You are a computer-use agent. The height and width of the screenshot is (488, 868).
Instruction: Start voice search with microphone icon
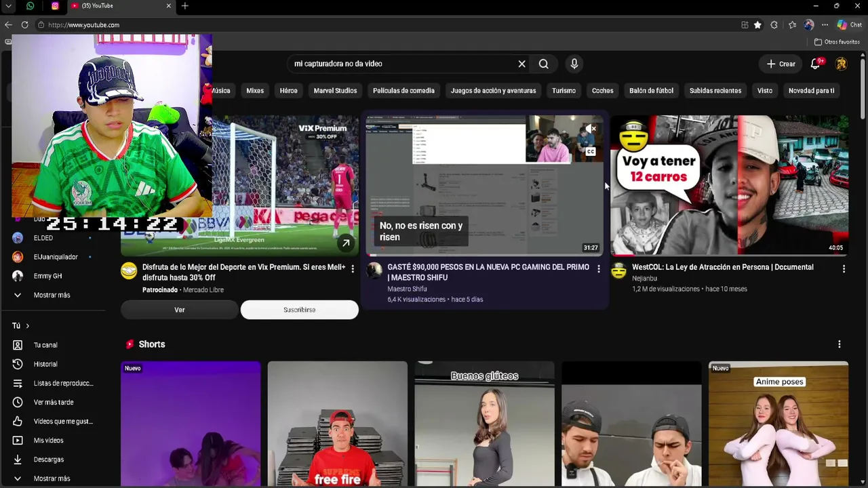574,64
